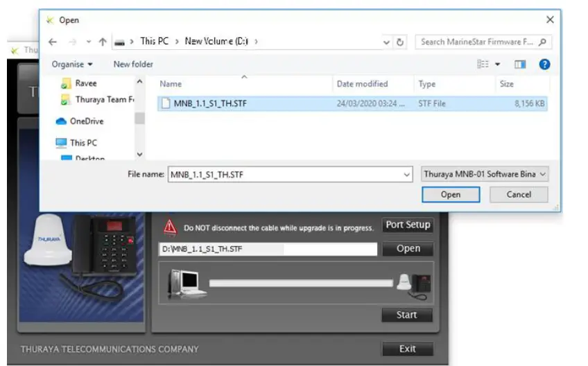Click Exit in the upgrader window
This screenshot has height=366, width=588.
pyautogui.click(x=408, y=349)
